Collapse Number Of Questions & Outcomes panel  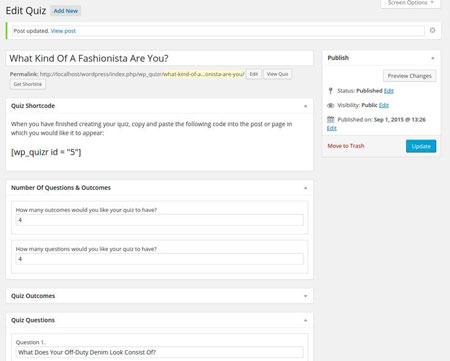pyautogui.click(x=305, y=188)
